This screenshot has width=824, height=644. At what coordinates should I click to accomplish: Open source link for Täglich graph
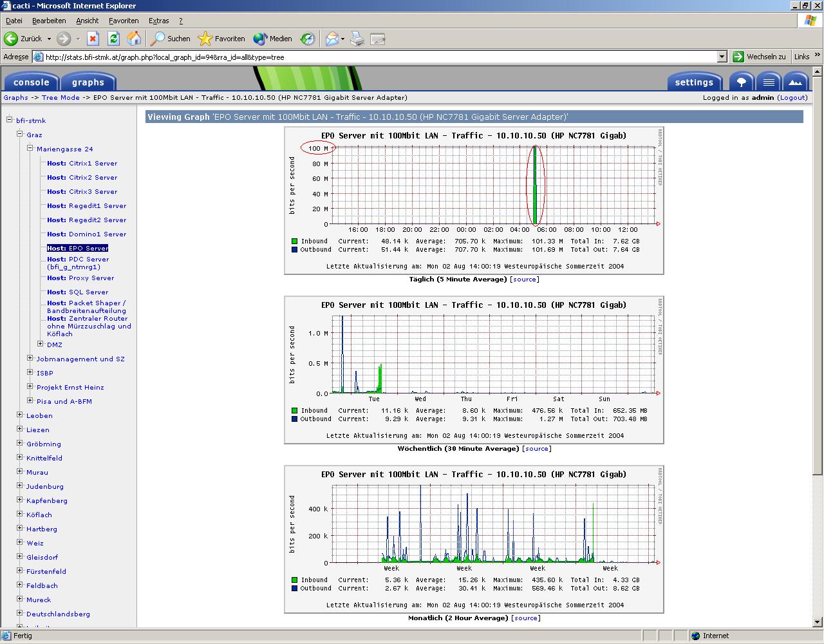(525, 279)
